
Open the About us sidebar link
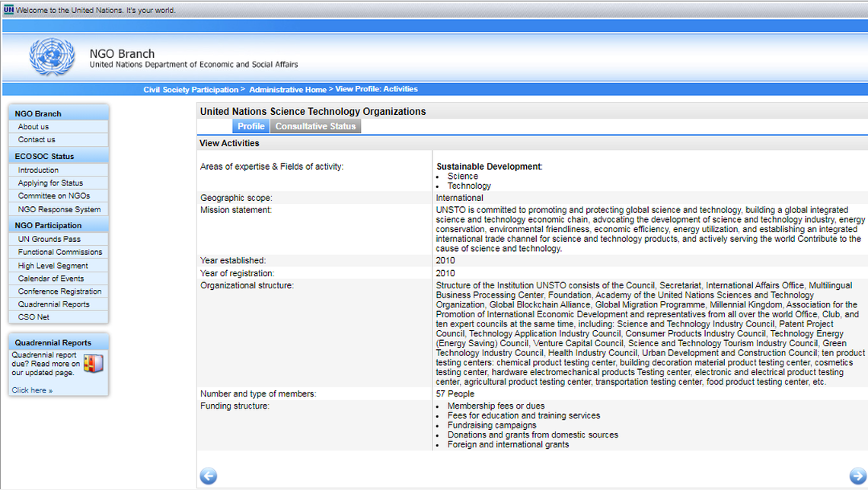point(34,126)
